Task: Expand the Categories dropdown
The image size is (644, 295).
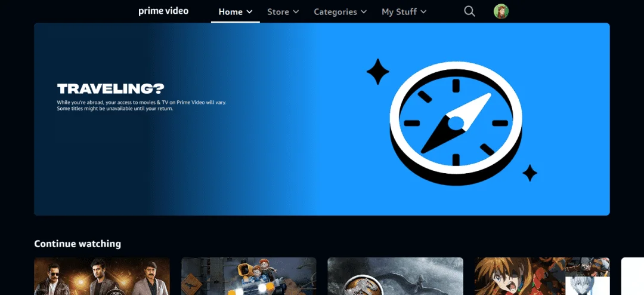Action: point(340,12)
